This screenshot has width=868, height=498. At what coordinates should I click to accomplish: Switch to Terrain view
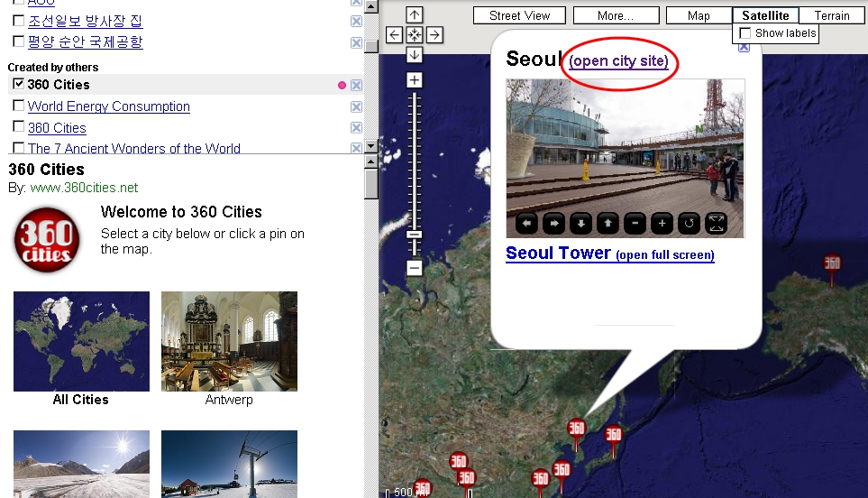click(832, 15)
